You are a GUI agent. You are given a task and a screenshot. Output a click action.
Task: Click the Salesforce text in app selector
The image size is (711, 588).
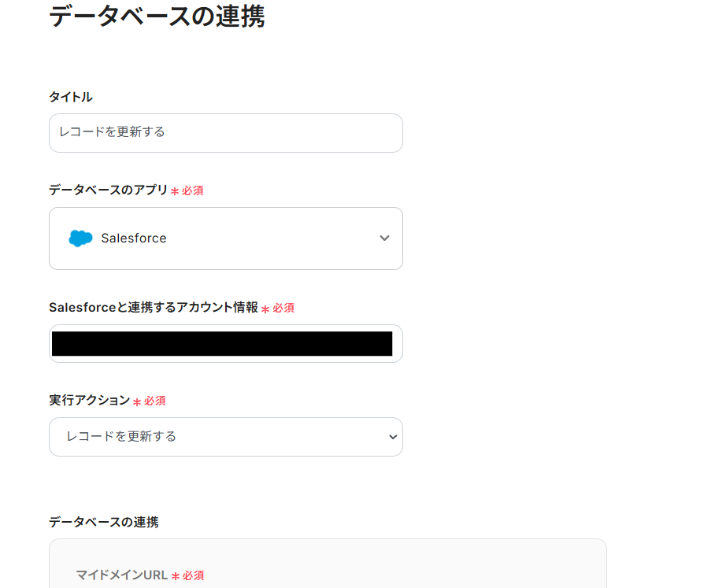coord(134,239)
